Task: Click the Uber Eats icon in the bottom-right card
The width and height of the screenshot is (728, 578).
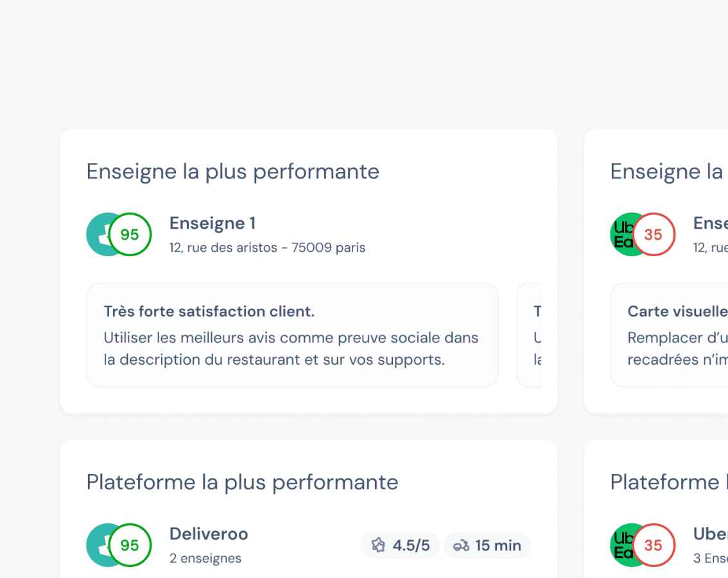Action: [x=627, y=545]
